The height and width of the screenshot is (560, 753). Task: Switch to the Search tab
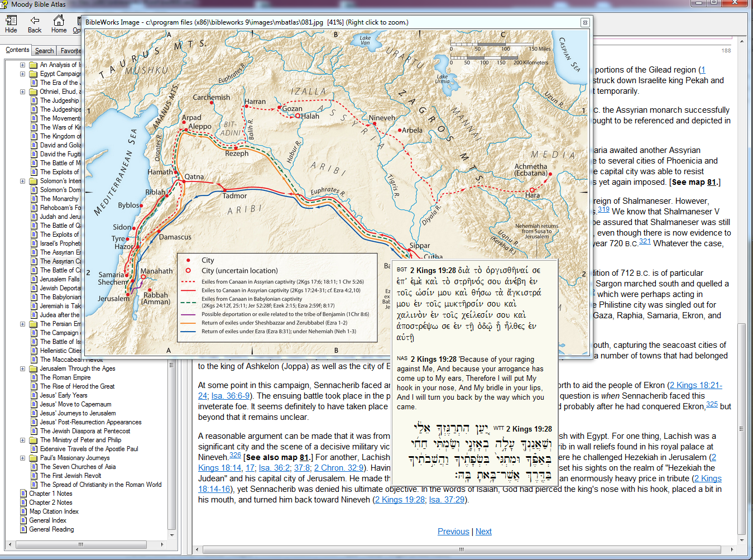[44, 51]
